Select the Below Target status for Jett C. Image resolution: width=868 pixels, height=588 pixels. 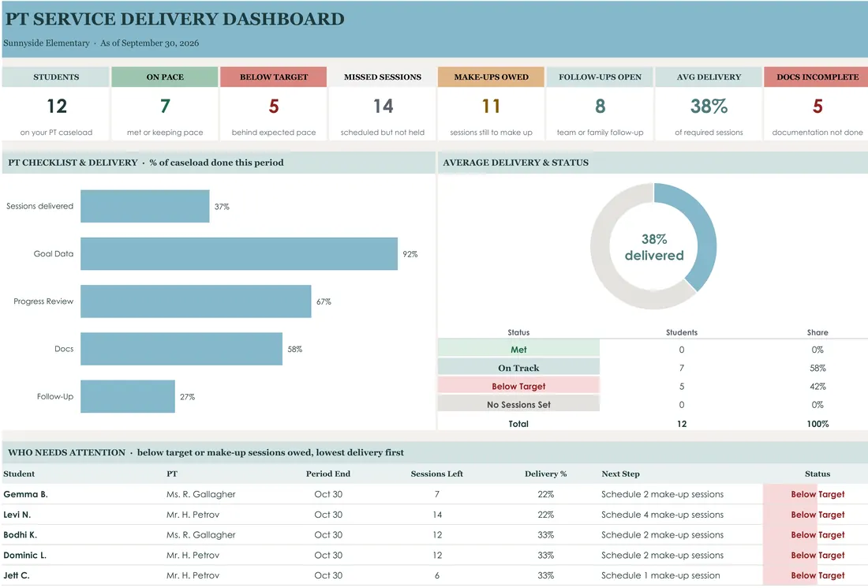(x=817, y=576)
